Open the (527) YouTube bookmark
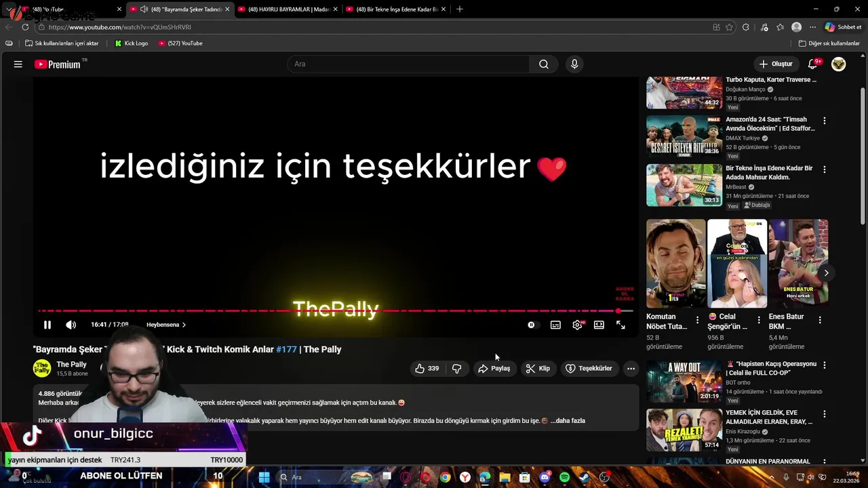Viewport: 868px width, 488px height. tap(180, 43)
